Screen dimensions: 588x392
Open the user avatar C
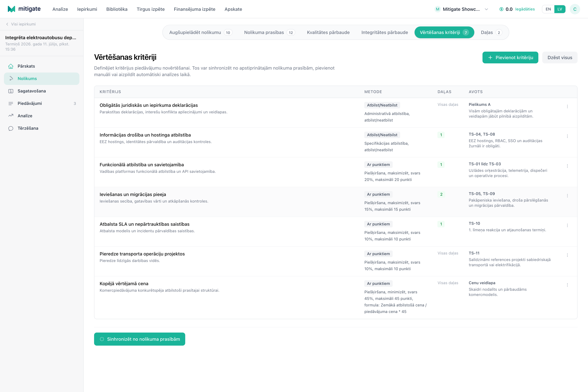coord(575,9)
